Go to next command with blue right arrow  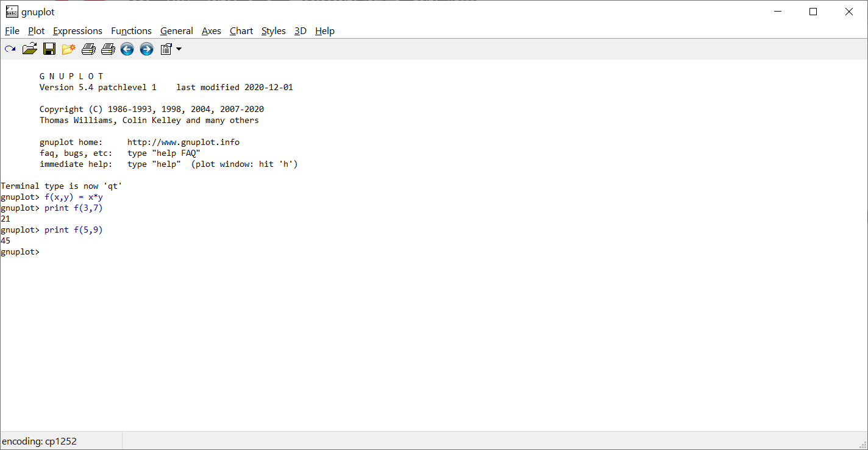[146, 49]
